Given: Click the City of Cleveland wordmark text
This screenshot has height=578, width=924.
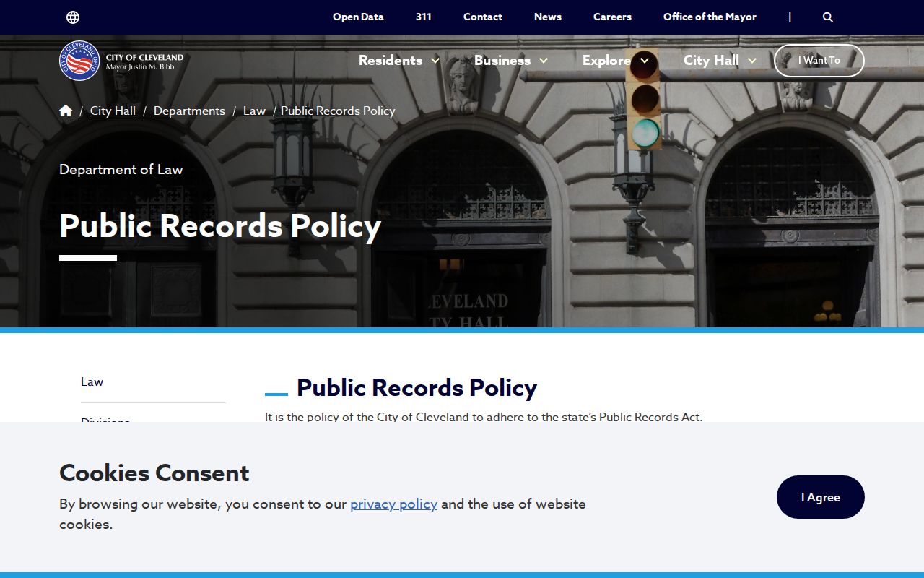Looking at the screenshot, I should click(x=144, y=58).
